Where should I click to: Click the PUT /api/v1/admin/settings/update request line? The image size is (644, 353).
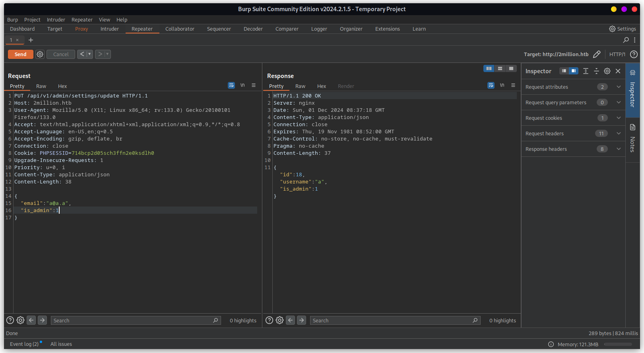[81, 96]
